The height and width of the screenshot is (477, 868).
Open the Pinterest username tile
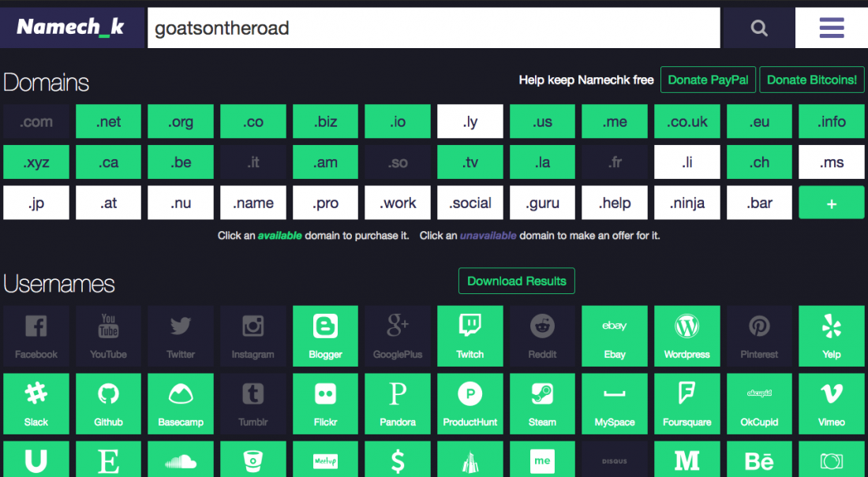[x=759, y=336]
